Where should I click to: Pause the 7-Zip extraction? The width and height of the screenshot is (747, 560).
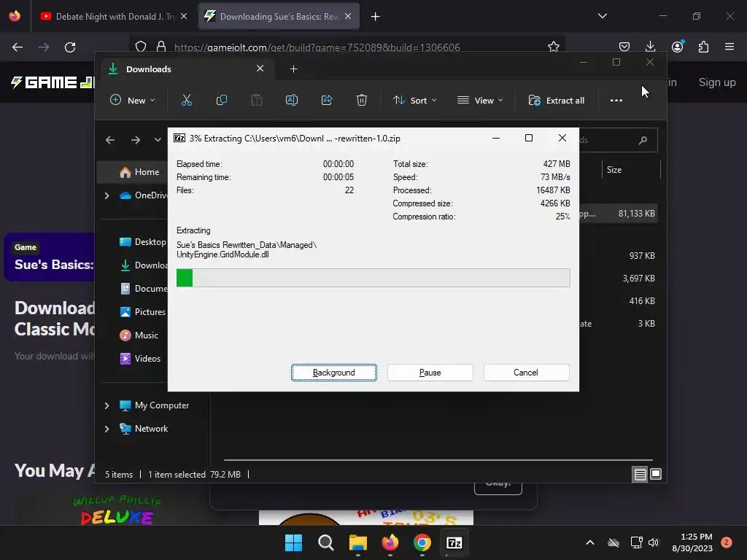pos(430,373)
